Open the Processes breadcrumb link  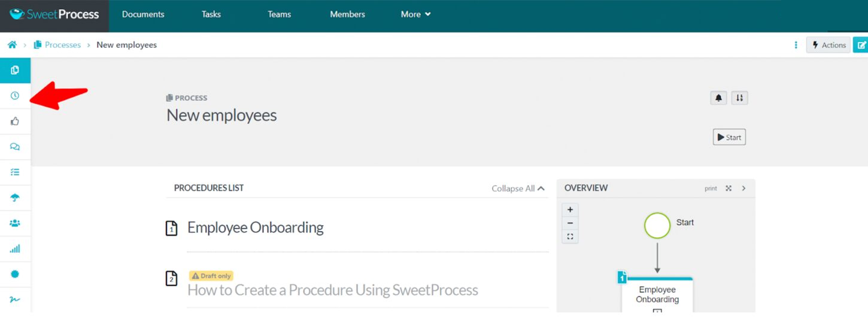click(57, 45)
